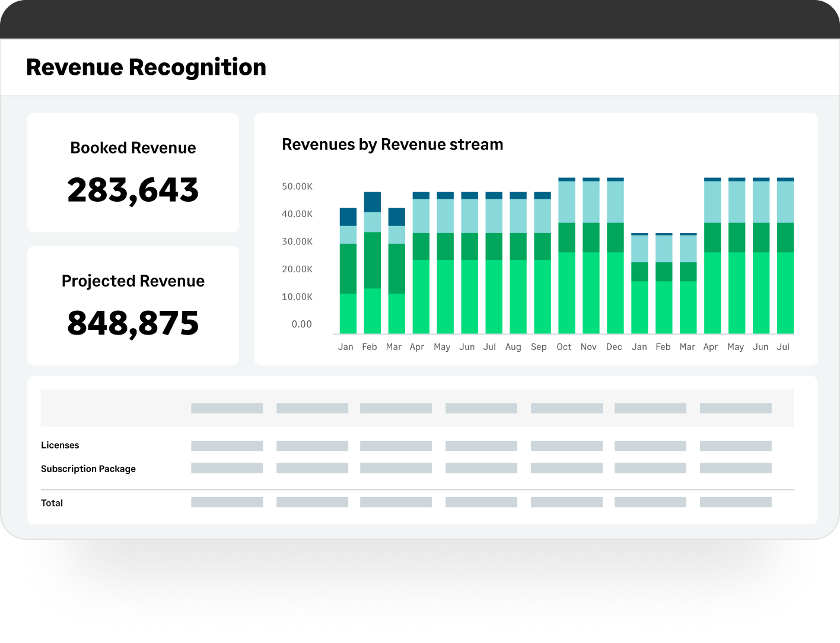Image resolution: width=840 pixels, height=643 pixels.
Task: Click the 20.00K y-axis label
Action: (297, 269)
